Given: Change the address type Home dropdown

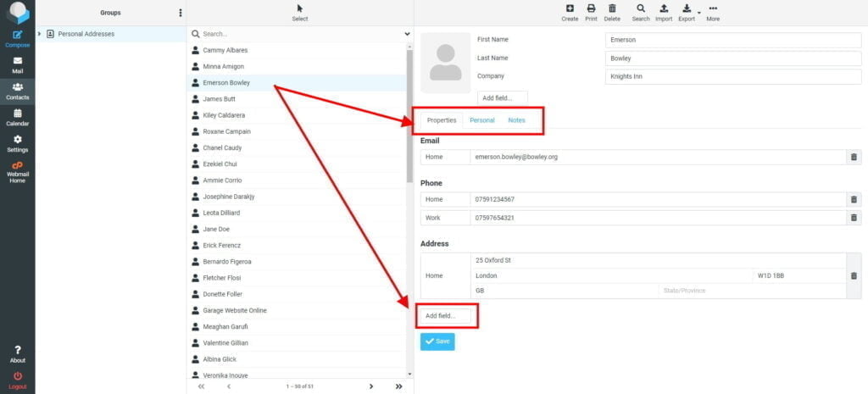Looking at the screenshot, I should click(445, 275).
